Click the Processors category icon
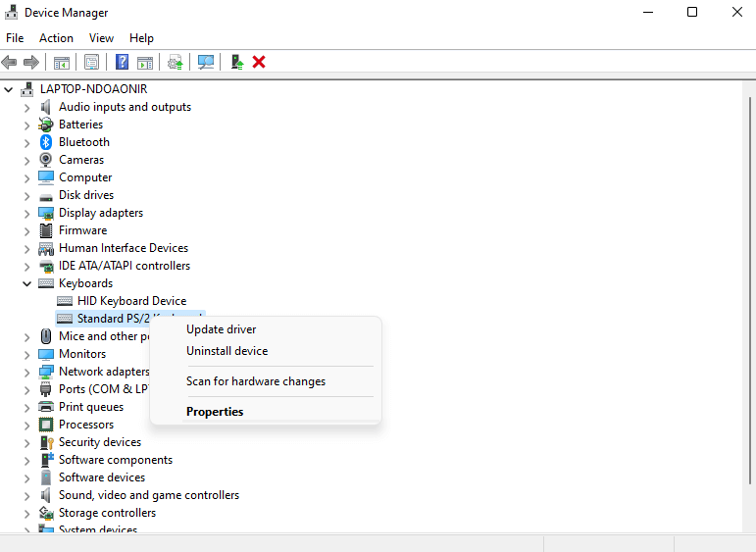756x552 pixels. click(46, 425)
